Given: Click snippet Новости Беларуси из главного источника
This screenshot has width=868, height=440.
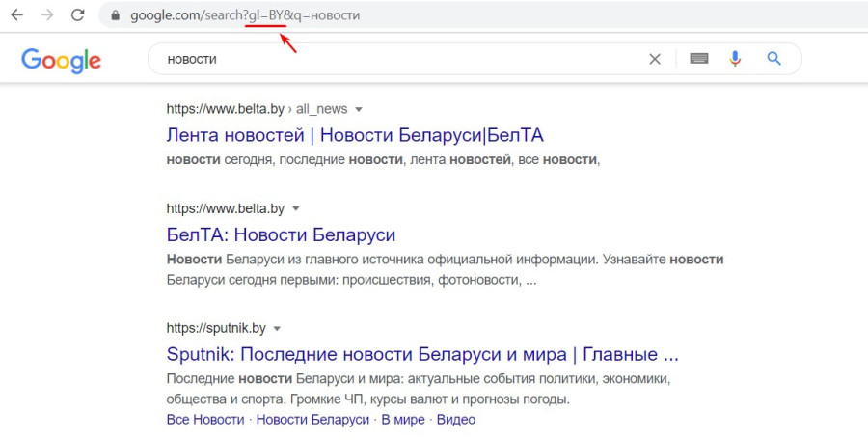Looking at the screenshot, I should click(445, 269).
